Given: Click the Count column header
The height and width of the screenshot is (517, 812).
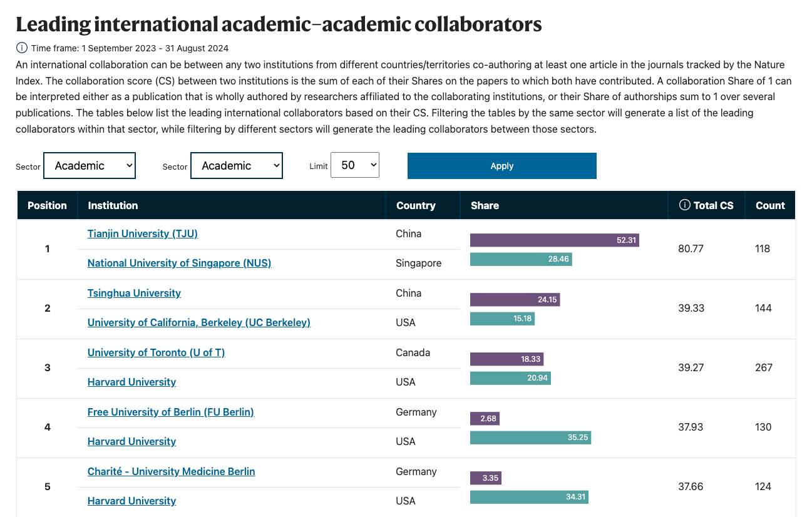Looking at the screenshot, I should [770, 205].
